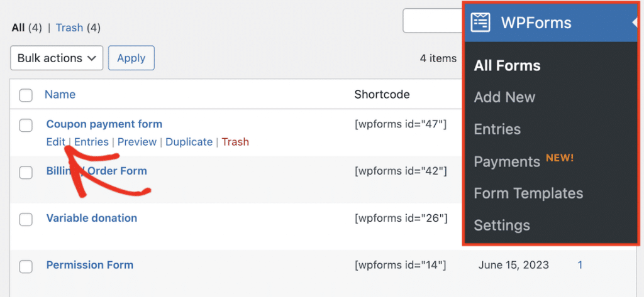Screen dimensions: 644x297
Task: Open All Forms in WPForms menu
Action: 507,65
